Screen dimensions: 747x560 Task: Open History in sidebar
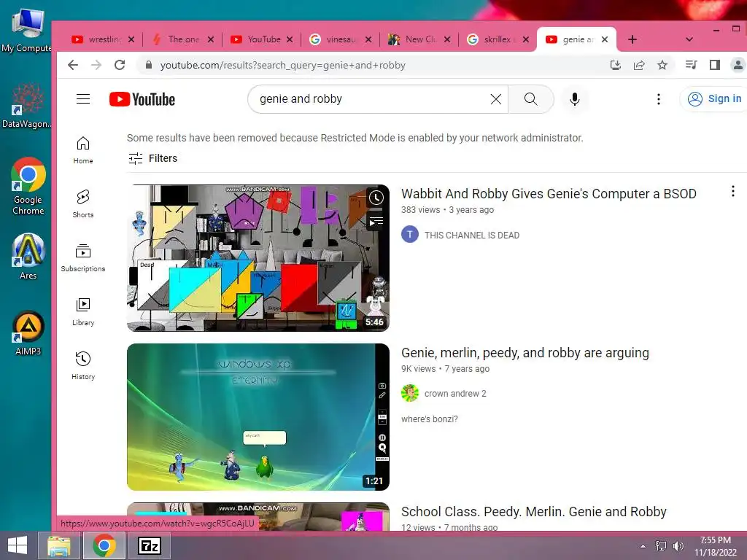coord(83,366)
